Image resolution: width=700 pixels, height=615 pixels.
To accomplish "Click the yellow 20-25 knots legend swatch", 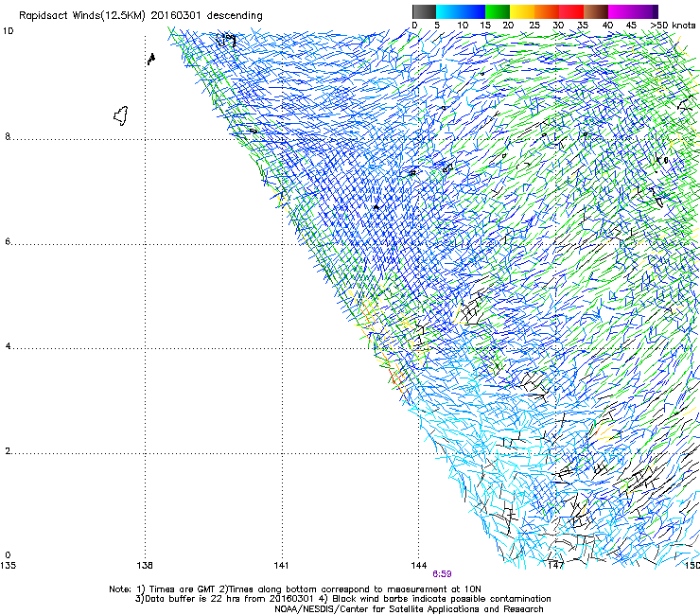I will (x=522, y=11).
